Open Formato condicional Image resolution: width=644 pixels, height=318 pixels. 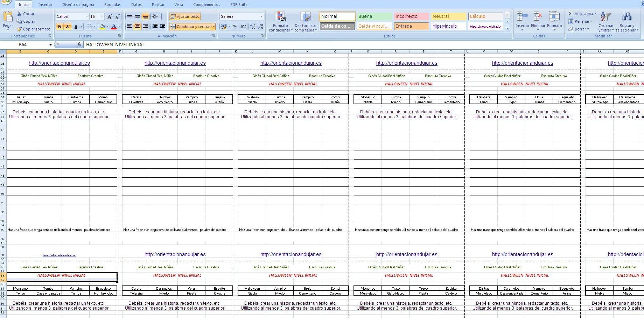click(280, 22)
